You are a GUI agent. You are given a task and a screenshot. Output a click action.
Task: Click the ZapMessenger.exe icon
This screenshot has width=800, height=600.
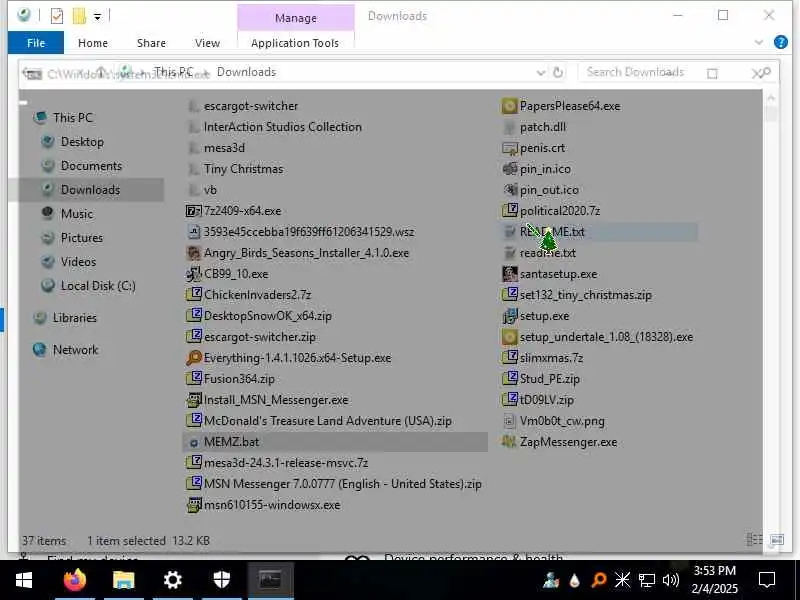click(509, 442)
